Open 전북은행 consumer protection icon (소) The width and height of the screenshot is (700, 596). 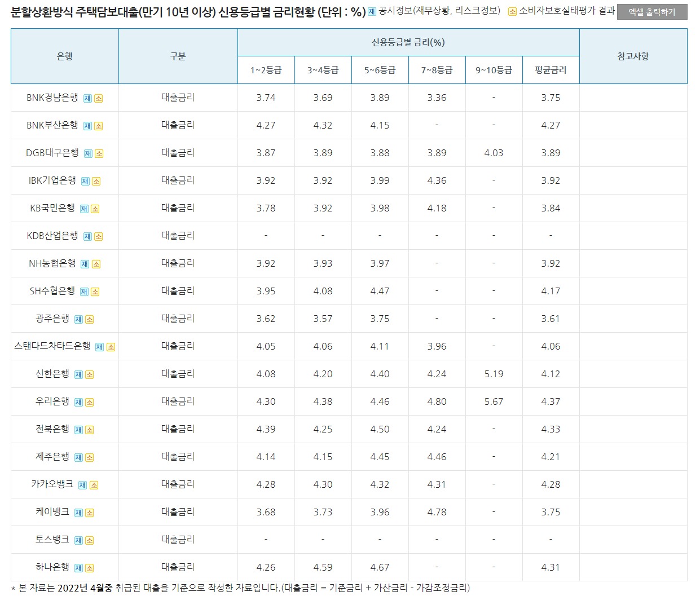[x=89, y=430]
